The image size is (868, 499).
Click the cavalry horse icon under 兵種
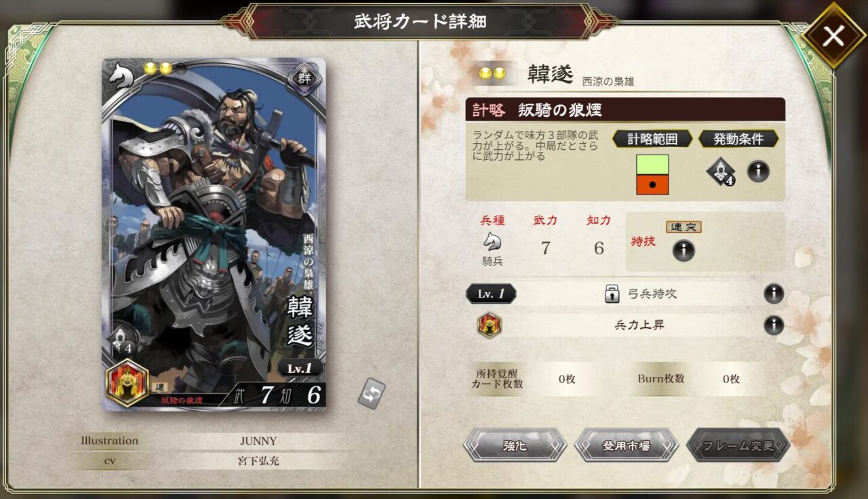click(492, 241)
